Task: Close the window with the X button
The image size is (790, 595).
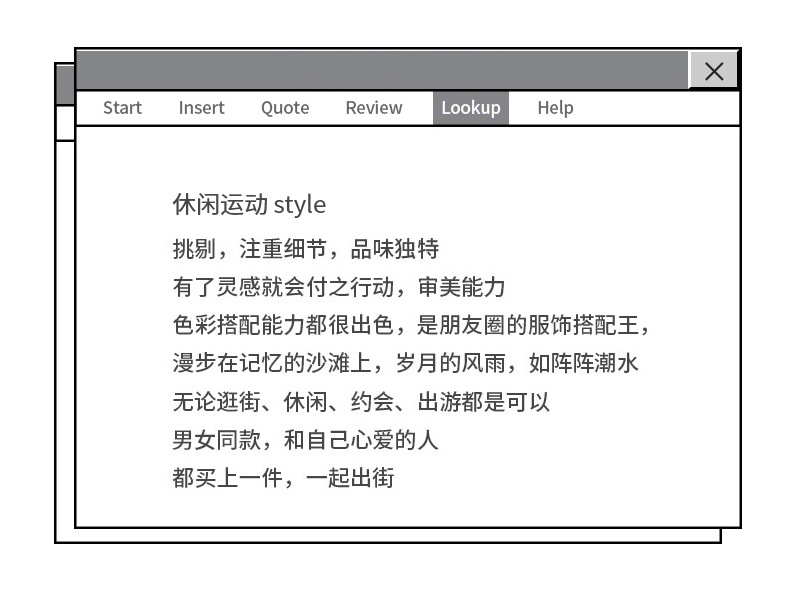Action: click(x=713, y=71)
